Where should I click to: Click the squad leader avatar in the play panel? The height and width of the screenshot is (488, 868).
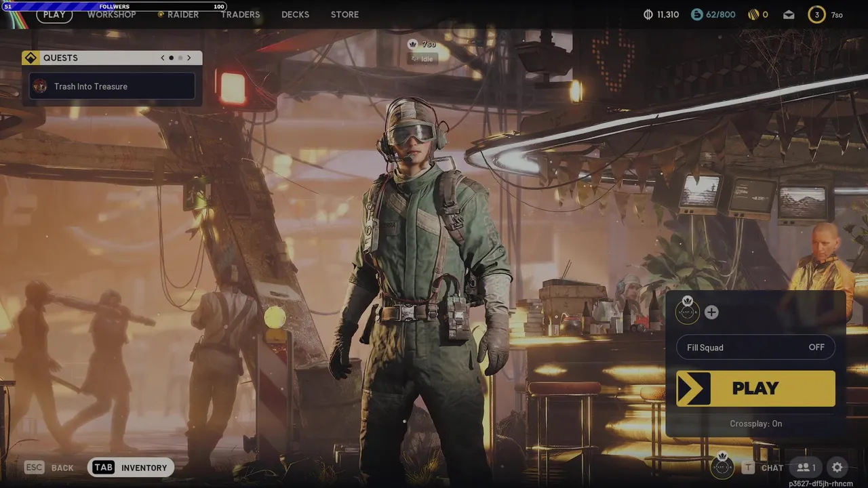coord(688,312)
